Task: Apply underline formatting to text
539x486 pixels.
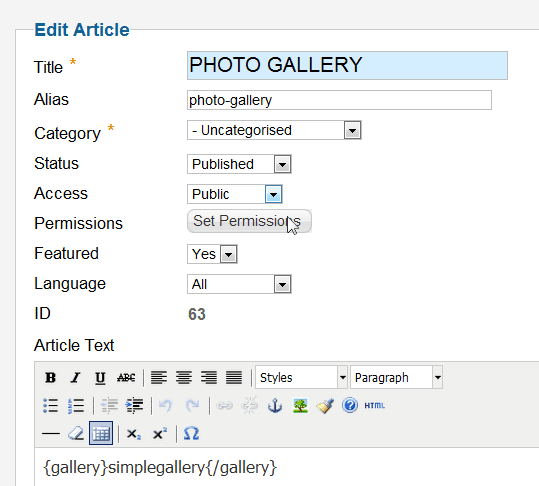Action: click(100, 378)
